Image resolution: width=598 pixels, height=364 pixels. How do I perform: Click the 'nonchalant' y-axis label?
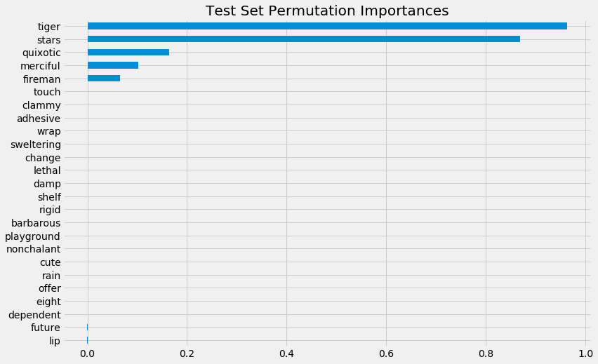click(x=33, y=249)
